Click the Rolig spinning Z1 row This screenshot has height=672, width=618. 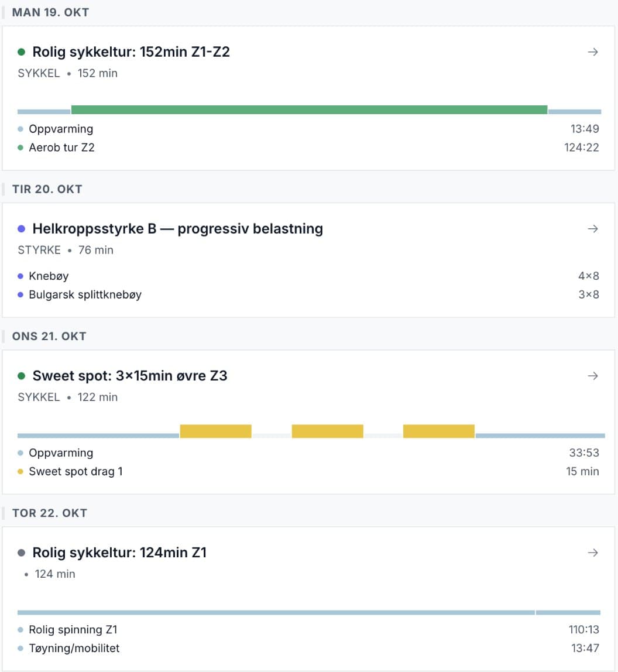308,630
